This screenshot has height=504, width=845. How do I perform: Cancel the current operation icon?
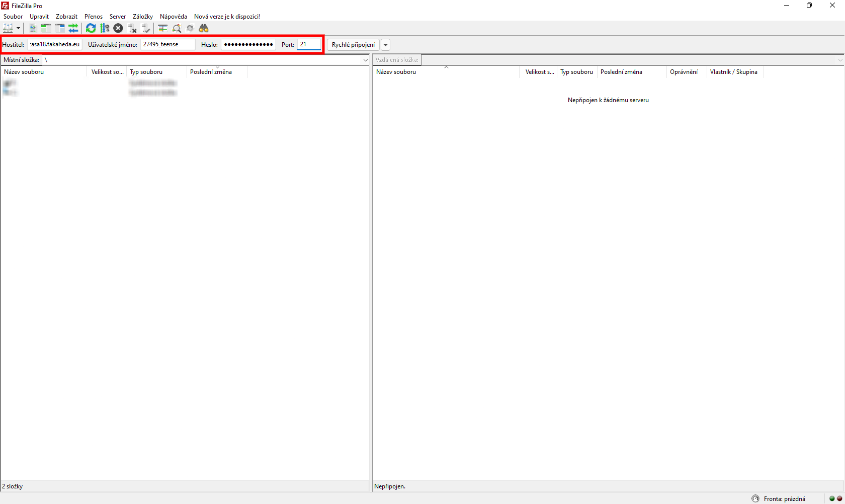[x=118, y=28]
